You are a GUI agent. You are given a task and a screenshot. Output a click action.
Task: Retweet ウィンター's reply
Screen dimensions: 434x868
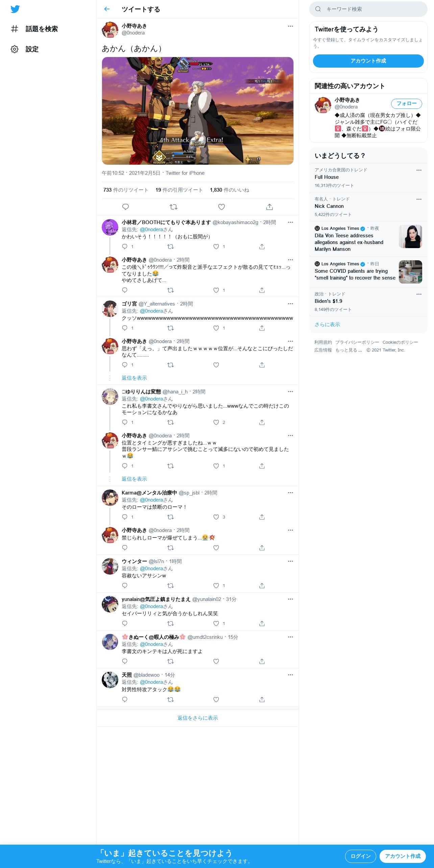coord(171,585)
